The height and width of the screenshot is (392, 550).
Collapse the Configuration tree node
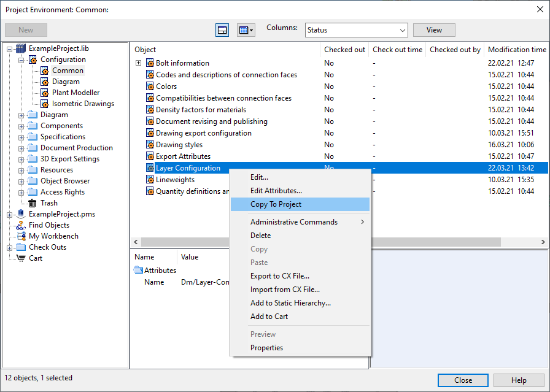21,60
